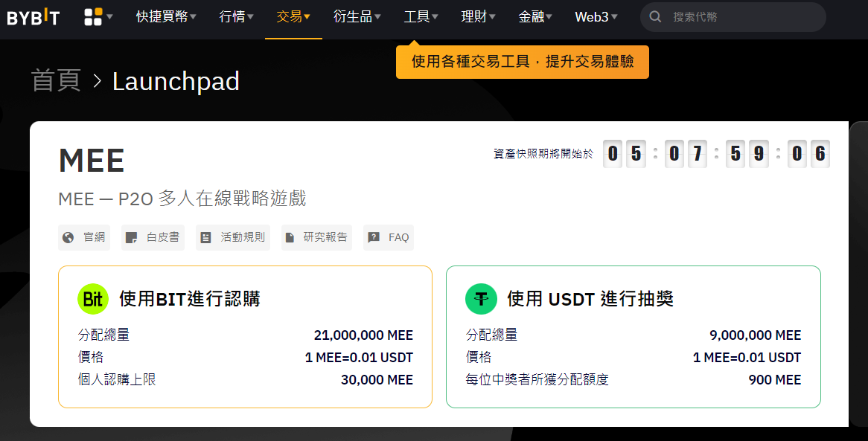Click the green Bit token icon

pos(93,299)
